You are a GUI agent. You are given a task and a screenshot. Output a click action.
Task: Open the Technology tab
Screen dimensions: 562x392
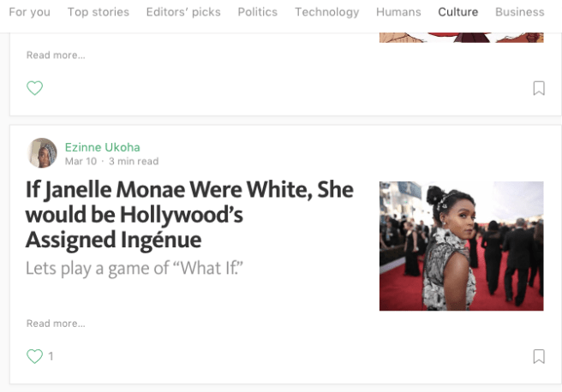click(327, 12)
